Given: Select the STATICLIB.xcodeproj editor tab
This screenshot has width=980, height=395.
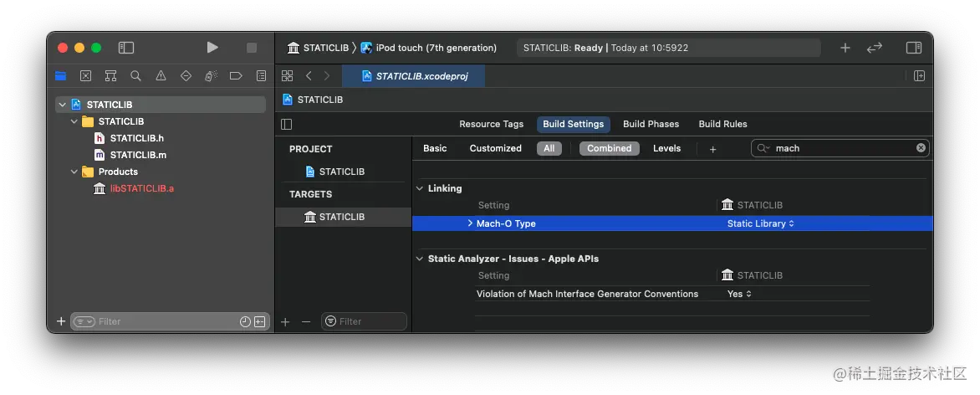Looking at the screenshot, I should [414, 76].
